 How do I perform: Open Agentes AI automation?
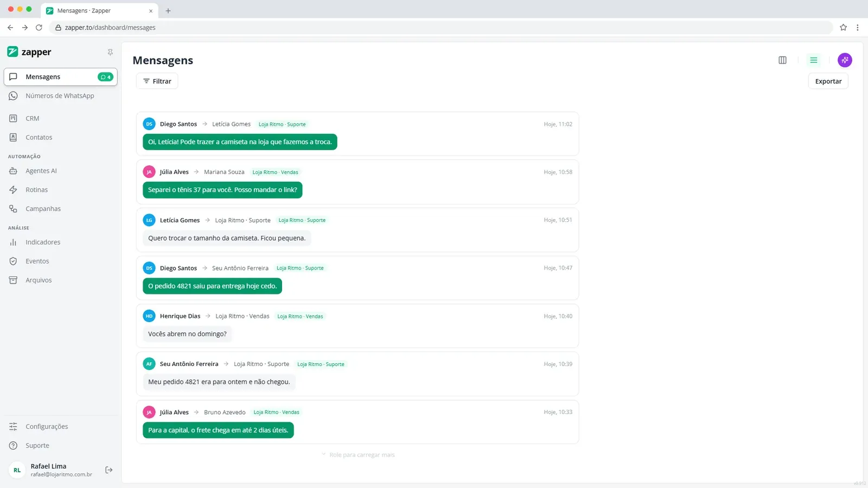pos(60,171)
